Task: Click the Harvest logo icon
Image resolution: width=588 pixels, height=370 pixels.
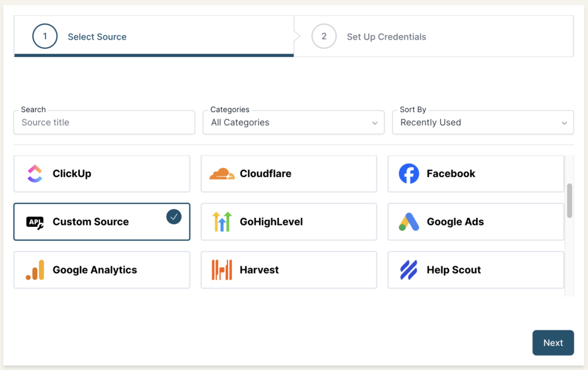Action: (x=222, y=270)
